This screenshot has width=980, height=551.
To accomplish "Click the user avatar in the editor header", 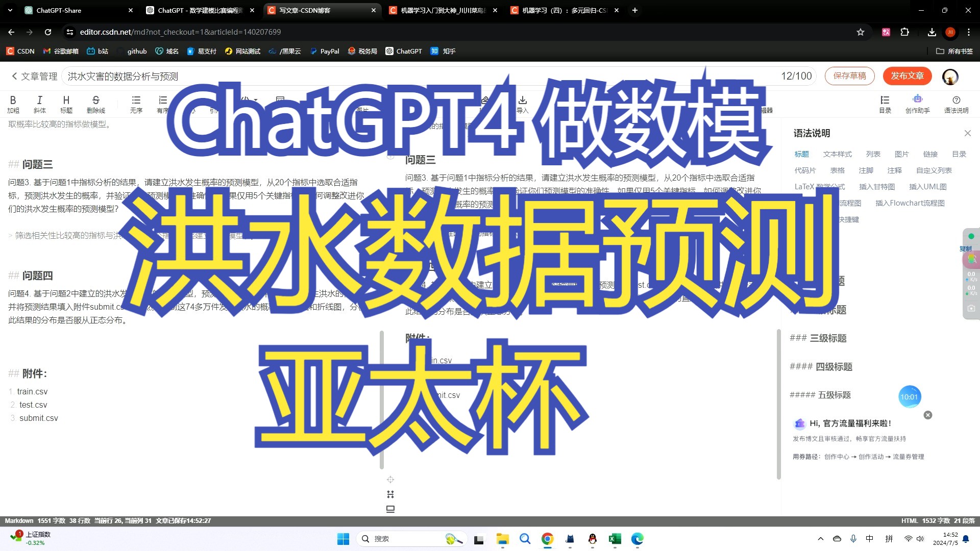I will pos(950,77).
